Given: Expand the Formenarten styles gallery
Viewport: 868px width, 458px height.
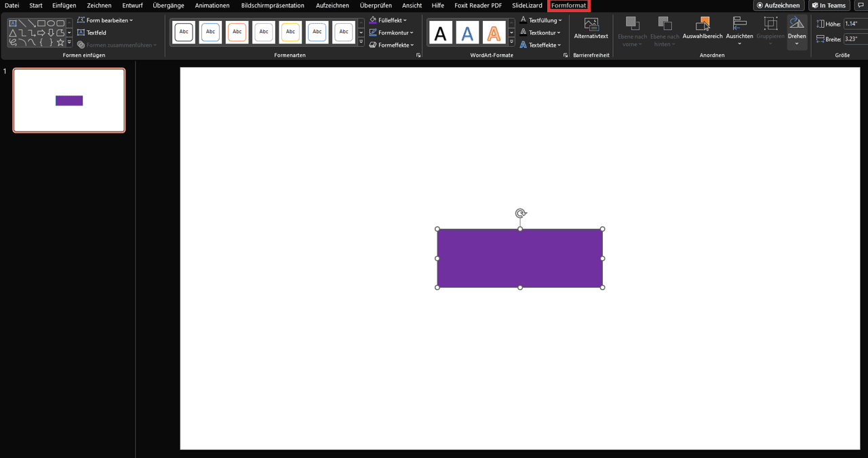Looking at the screenshot, I should tap(361, 43).
